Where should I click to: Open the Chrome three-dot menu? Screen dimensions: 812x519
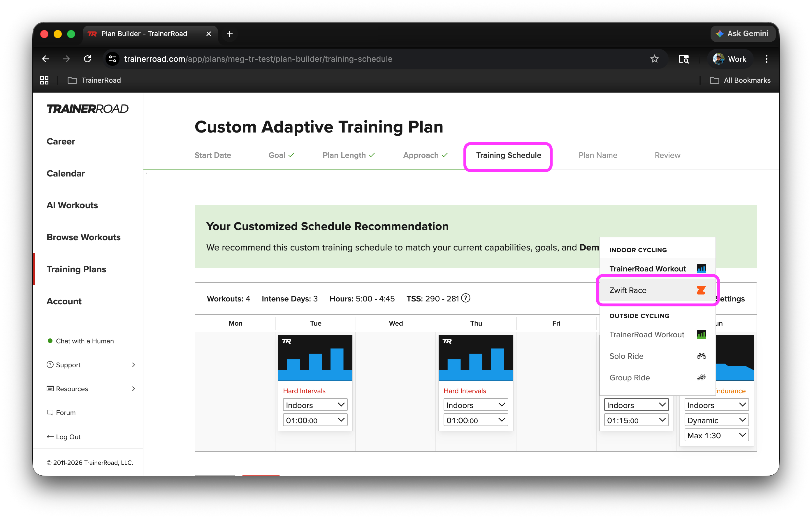(x=766, y=59)
